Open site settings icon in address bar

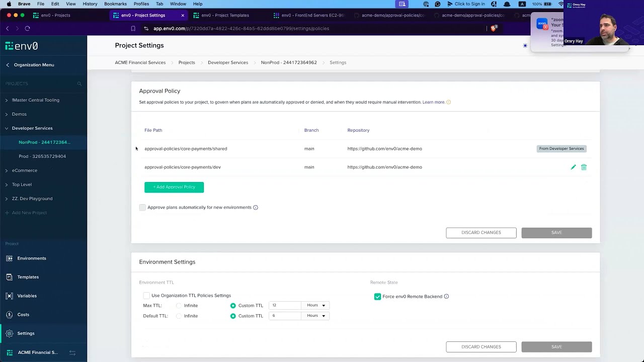[146, 29]
